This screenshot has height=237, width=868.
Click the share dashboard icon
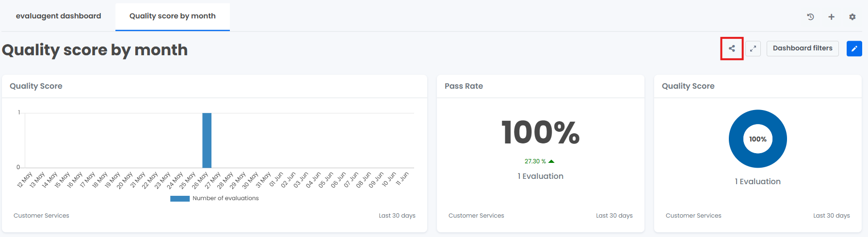[732, 48]
